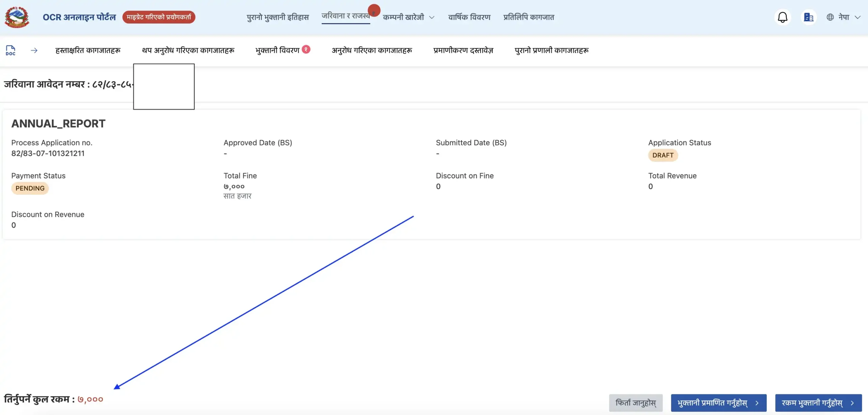This screenshot has height=415, width=868.
Task: Click the globe language icon
Action: (x=830, y=17)
